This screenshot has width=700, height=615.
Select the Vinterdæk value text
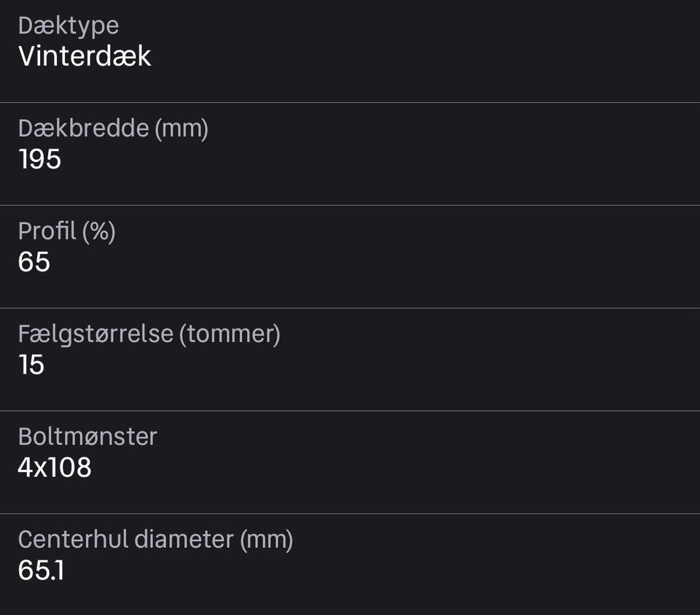85,56
